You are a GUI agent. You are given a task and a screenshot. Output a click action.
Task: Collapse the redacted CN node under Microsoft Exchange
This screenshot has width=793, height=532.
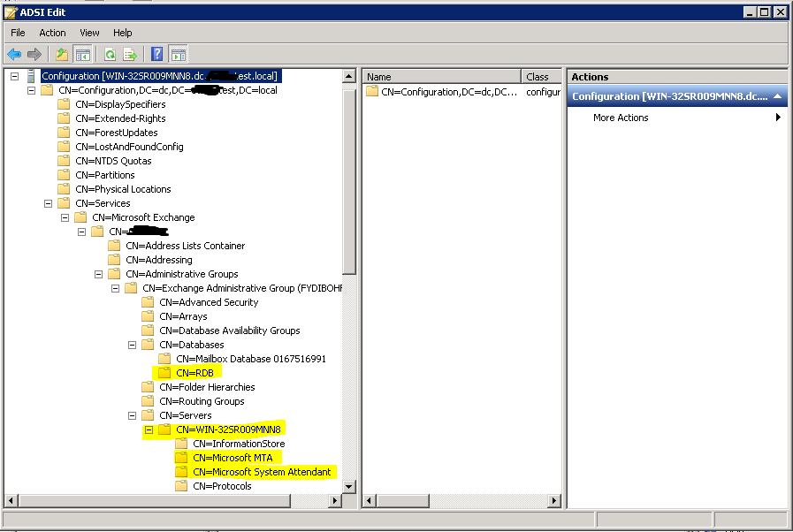pyautogui.click(x=82, y=232)
